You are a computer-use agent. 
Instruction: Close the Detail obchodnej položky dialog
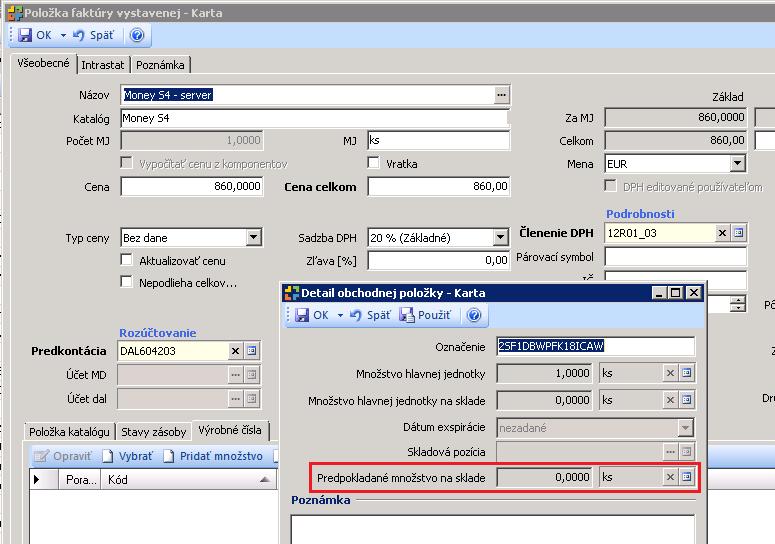pos(693,293)
